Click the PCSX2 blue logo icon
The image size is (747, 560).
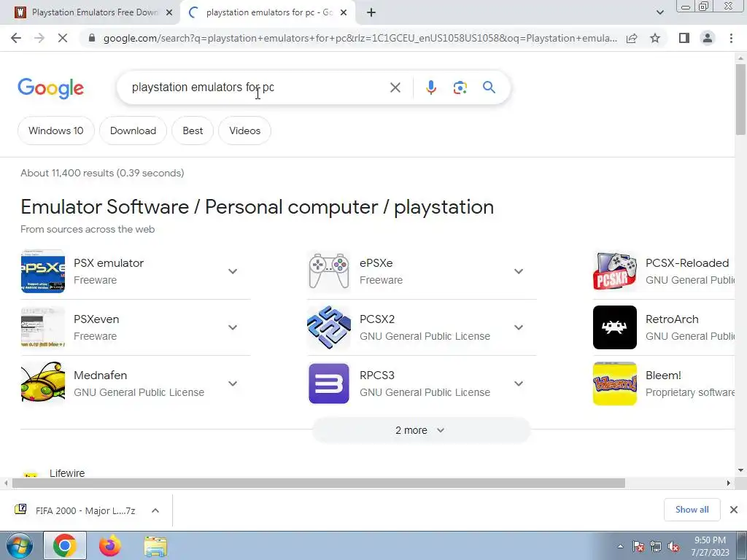click(x=329, y=327)
